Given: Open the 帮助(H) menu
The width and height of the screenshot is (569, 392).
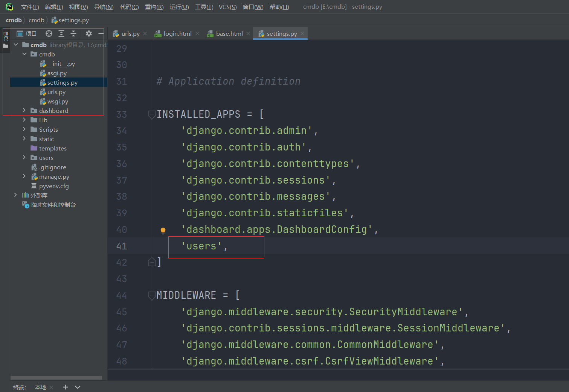Looking at the screenshot, I should click(x=279, y=7).
